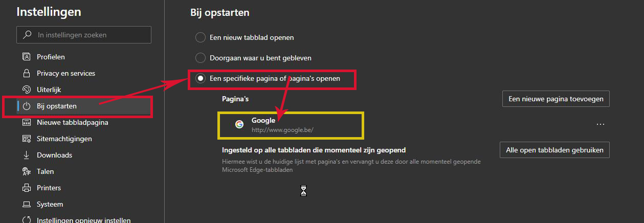Click the Printers icon in sidebar
The width and height of the screenshot is (644, 223).
click(x=27, y=188)
